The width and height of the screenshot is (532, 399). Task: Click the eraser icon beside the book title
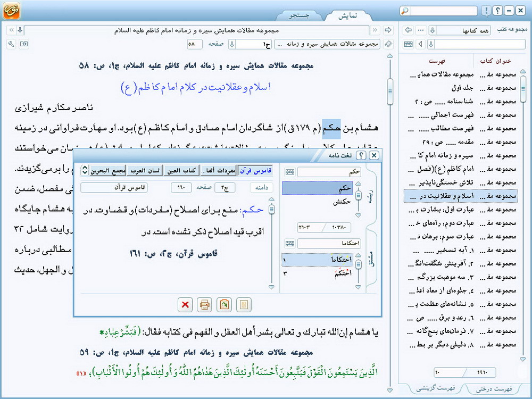[388, 44]
